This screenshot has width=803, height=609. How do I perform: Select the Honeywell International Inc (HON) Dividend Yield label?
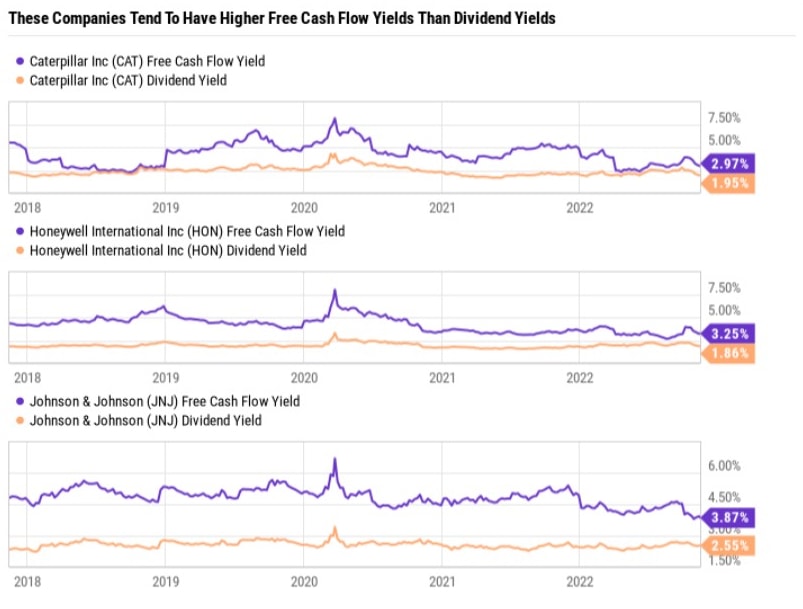168,250
